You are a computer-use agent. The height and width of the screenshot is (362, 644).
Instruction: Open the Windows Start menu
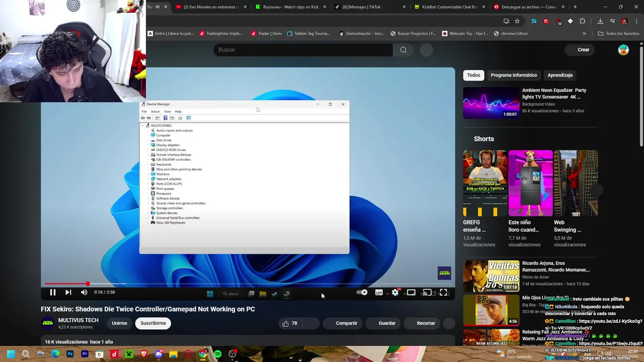point(11,354)
